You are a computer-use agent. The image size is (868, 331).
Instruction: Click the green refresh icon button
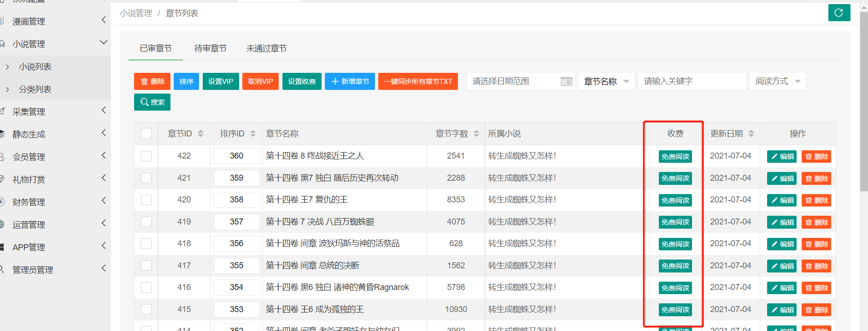click(x=839, y=12)
